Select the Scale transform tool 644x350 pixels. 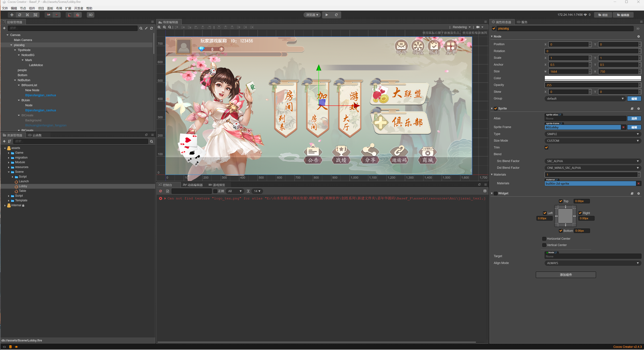tap(27, 15)
